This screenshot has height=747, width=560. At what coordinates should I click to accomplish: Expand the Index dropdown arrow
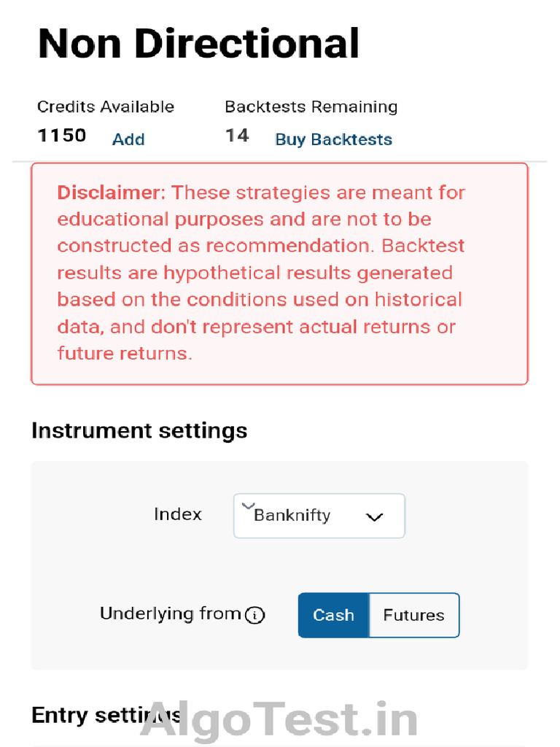(x=374, y=517)
